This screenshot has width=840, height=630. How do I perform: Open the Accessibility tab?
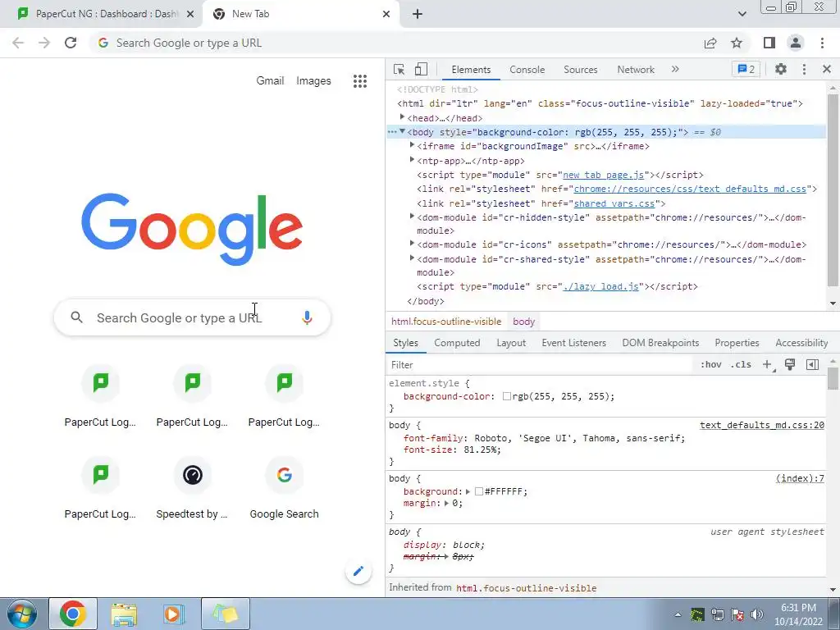click(801, 343)
